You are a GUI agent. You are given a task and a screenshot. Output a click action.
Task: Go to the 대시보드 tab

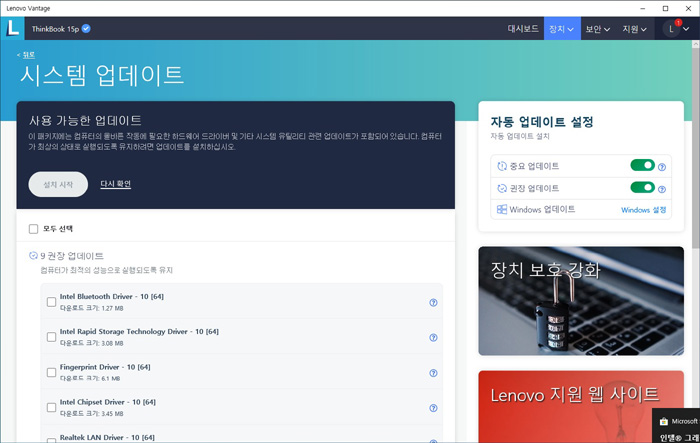tap(523, 29)
